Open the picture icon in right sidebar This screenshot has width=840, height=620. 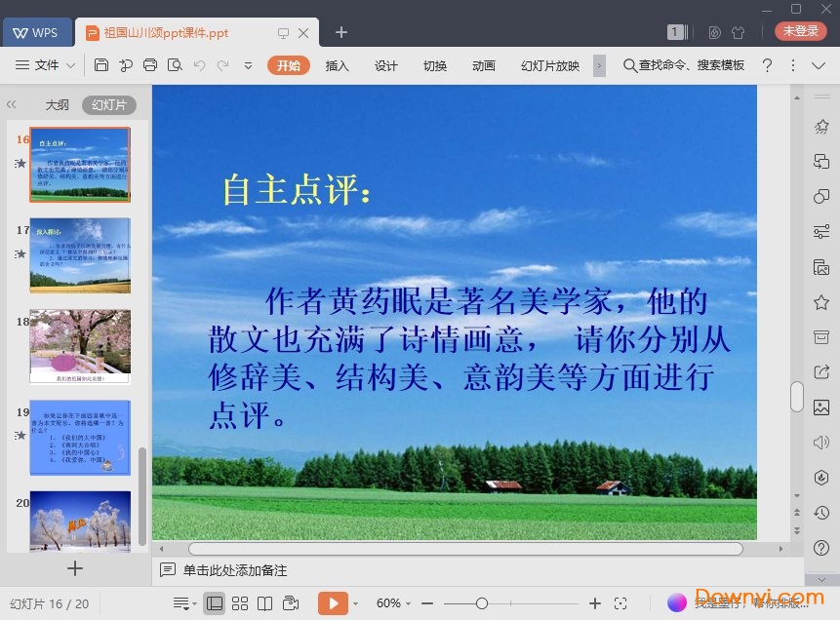click(821, 407)
